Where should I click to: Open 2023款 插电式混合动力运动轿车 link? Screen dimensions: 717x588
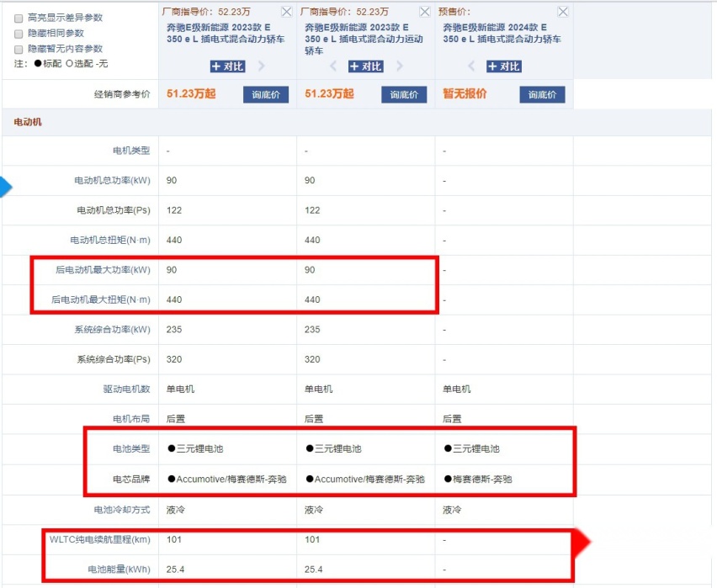pyautogui.click(x=364, y=40)
